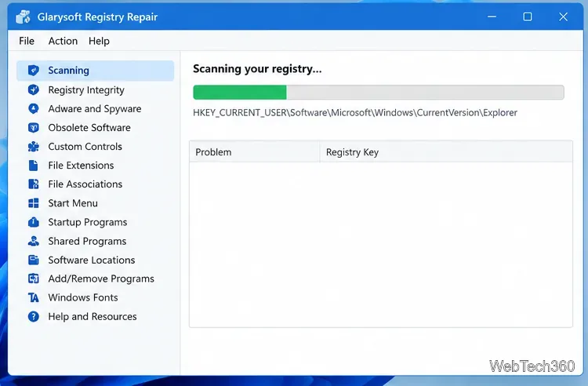Click the Windows Fonts TA icon
Viewport: 588px width, 386px height.
point(34,297)
